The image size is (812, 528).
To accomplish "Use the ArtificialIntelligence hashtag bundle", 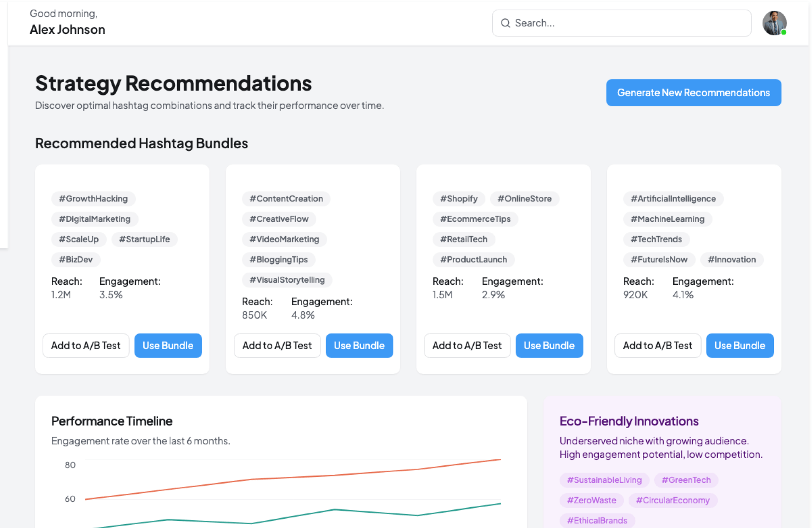I will tap(740, 346).
